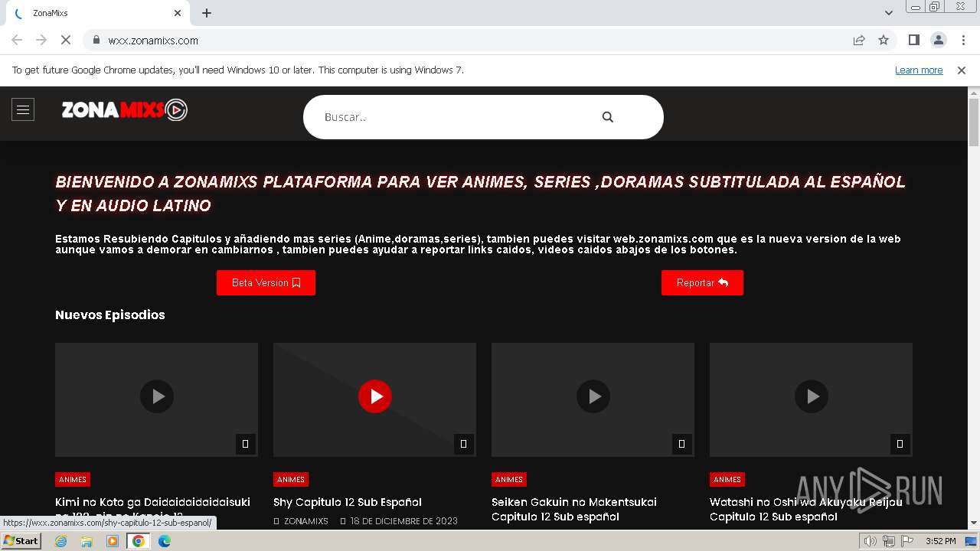Play the Watashi no Oshi wa Akuyaku Reijou video
Image resolution: width=980 pixels, height=551 pixels.
812,396
